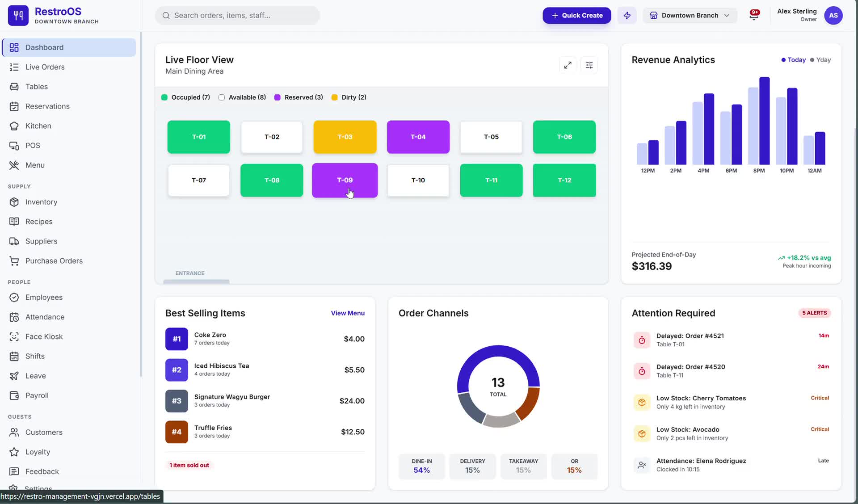
Task: Toggle the Occupied (7) legend filter
Action: [x=185, y=97]
